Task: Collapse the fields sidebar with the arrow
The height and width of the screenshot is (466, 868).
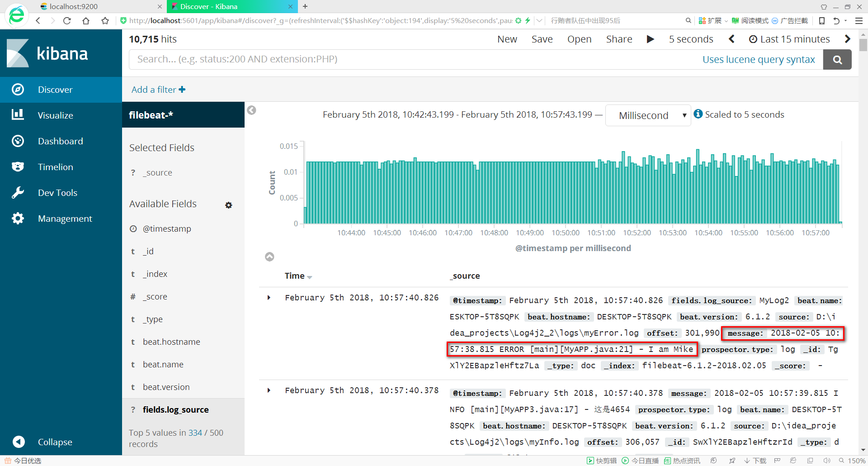Action: tap(252, 110)
